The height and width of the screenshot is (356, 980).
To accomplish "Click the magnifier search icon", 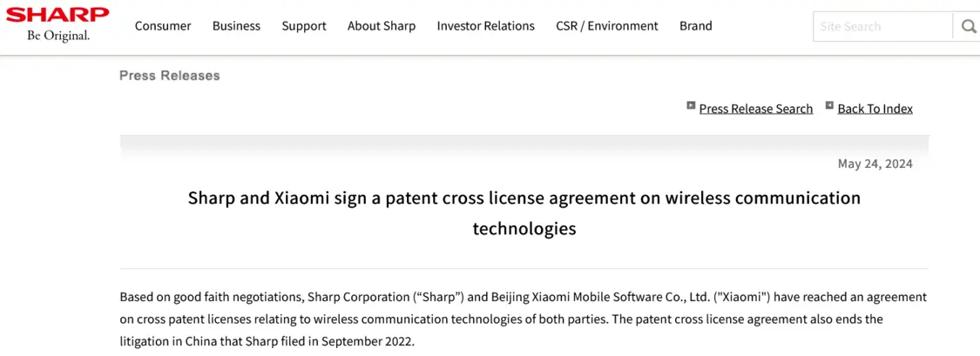I will click(x=968, y=26).
